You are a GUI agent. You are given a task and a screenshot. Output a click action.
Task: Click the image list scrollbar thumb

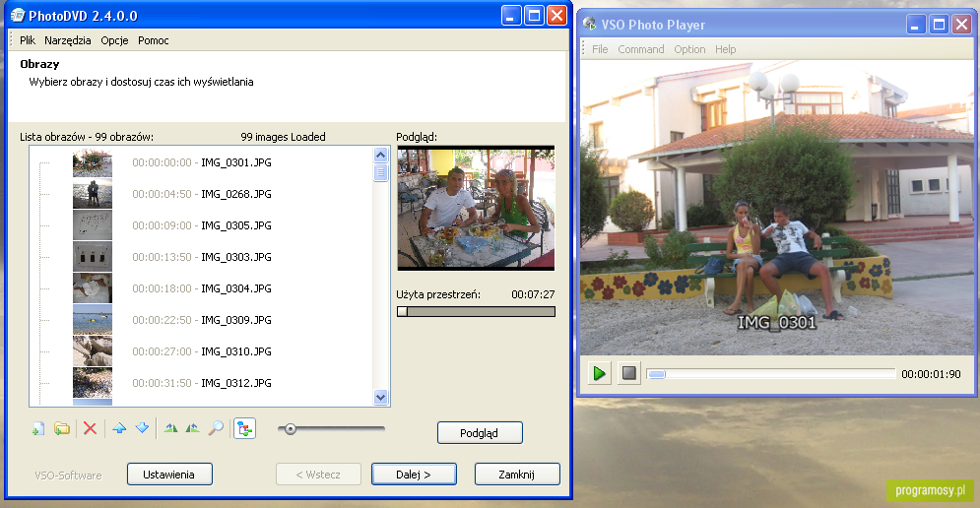[x=380, y=172]
